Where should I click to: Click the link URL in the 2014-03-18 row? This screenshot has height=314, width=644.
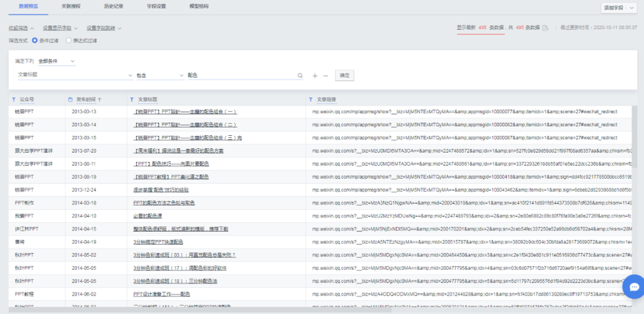pyautogui.click(x=472, y=203)
